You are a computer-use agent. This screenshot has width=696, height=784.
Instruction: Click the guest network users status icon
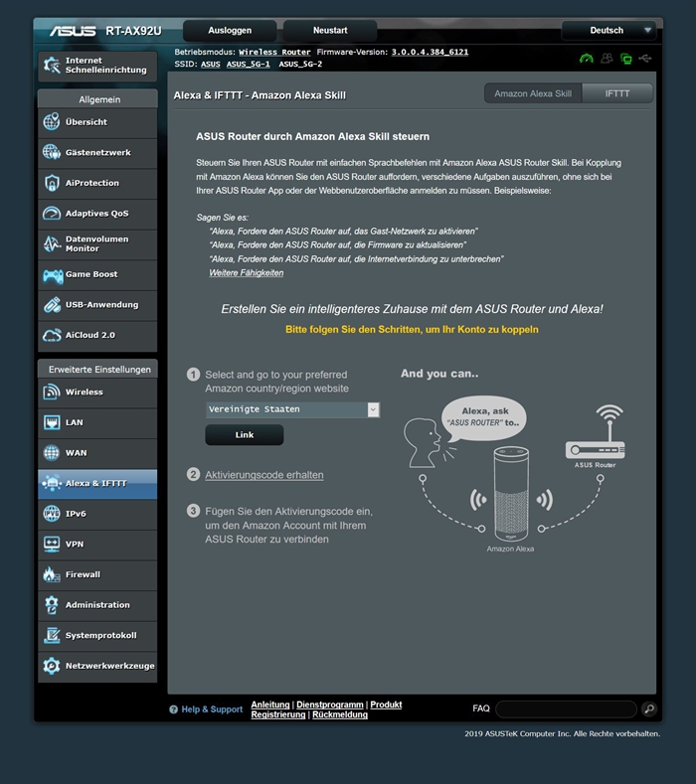(x=607, y=59)
